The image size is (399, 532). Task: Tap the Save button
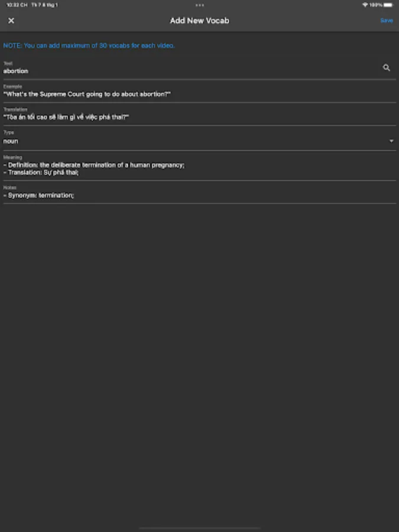[386, 21]
